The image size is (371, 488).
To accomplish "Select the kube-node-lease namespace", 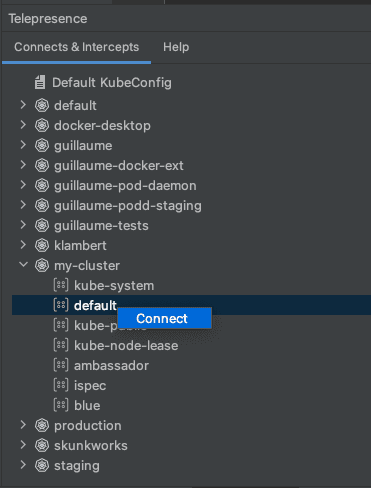I will pyautogui.click(x=126, y=345).
